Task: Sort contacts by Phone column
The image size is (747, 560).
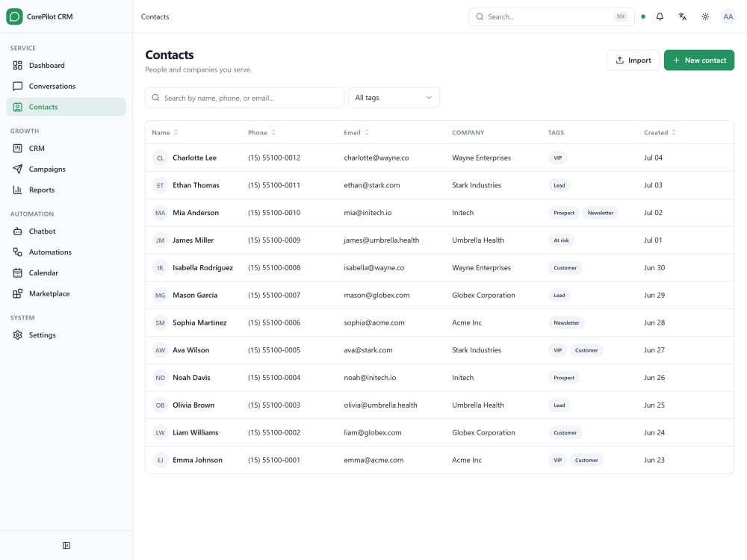Action: [261, 132]
